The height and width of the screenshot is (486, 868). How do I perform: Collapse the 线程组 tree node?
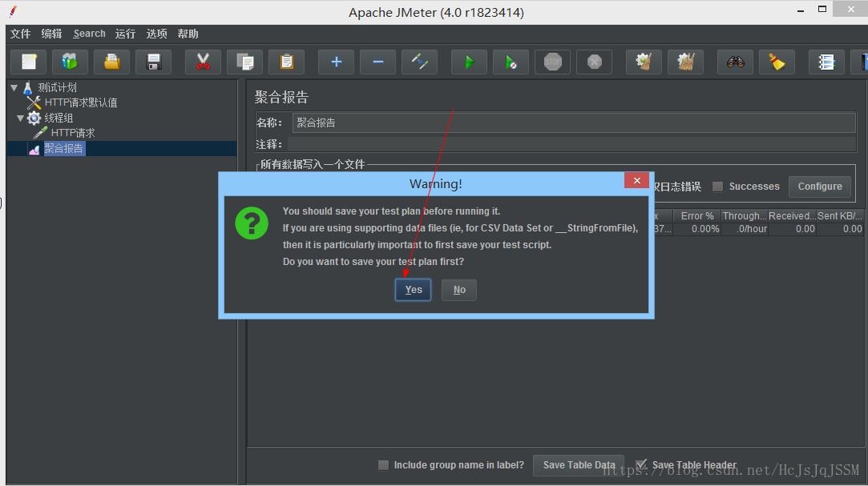[21, 118]
